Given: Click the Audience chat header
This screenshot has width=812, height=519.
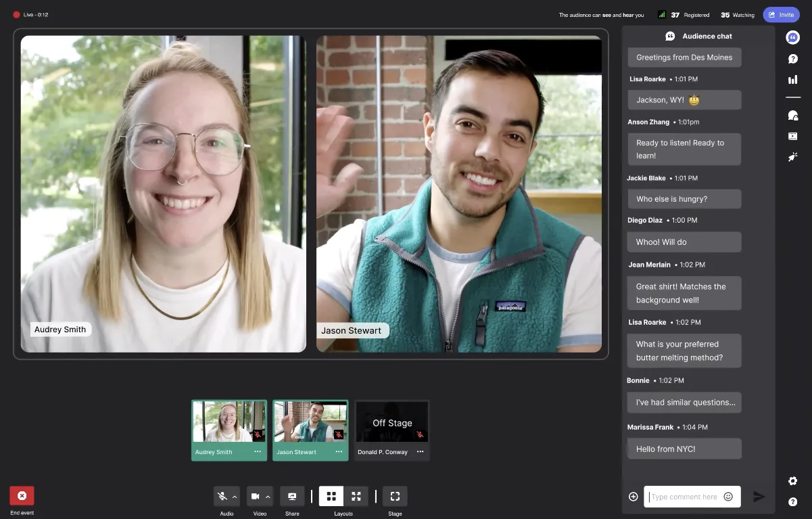Looking at the screenshot, I should 698,36.
